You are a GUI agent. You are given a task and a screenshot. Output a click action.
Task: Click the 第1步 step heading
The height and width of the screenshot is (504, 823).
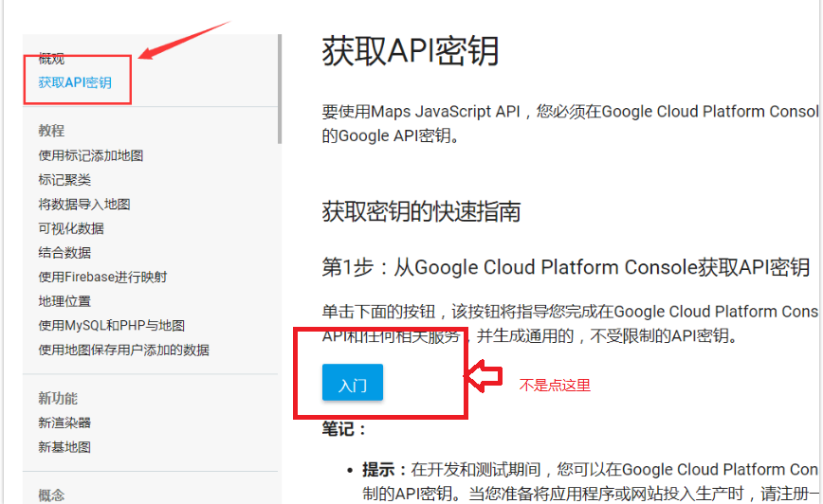tap(566, 267)
